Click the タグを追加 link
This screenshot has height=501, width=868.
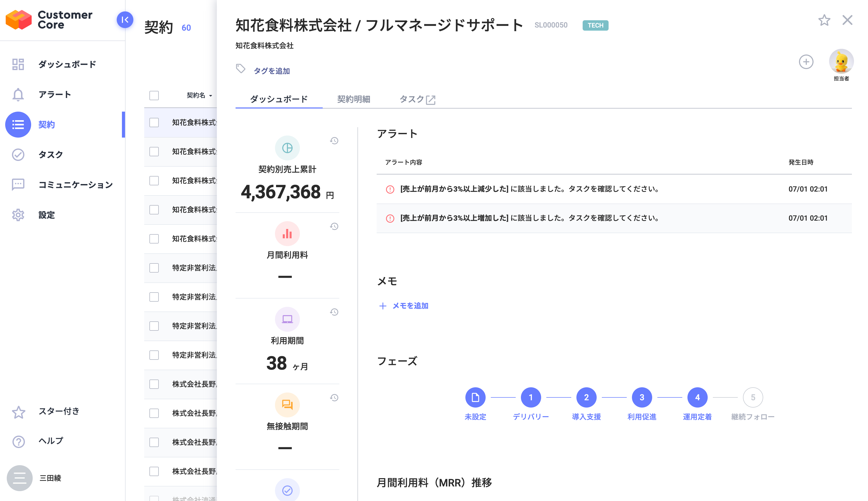(272, 71)
